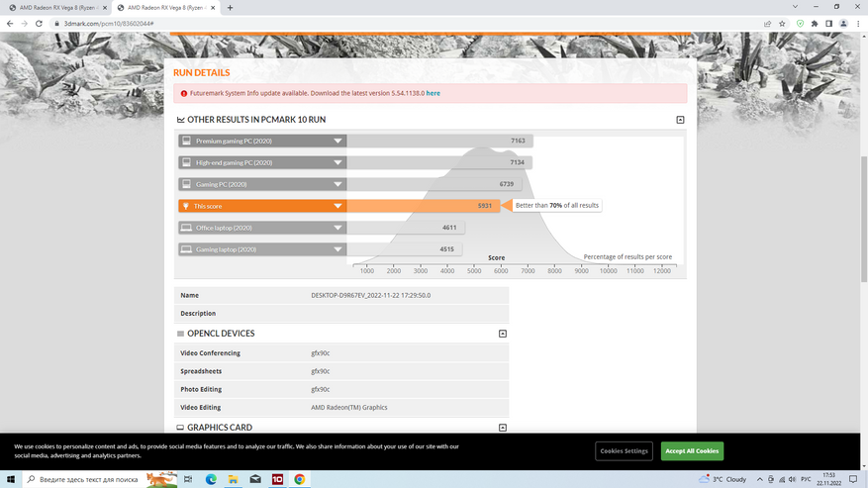Toggle the browser side panel

(828, 24)
